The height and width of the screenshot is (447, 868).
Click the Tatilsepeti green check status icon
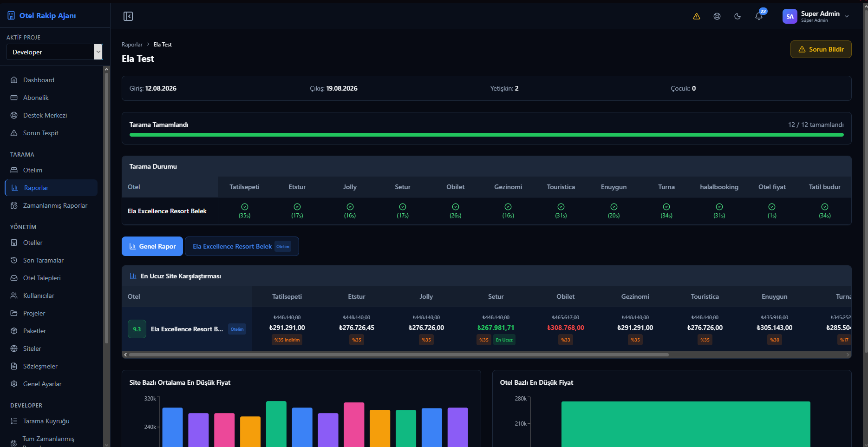coord(245,207)
